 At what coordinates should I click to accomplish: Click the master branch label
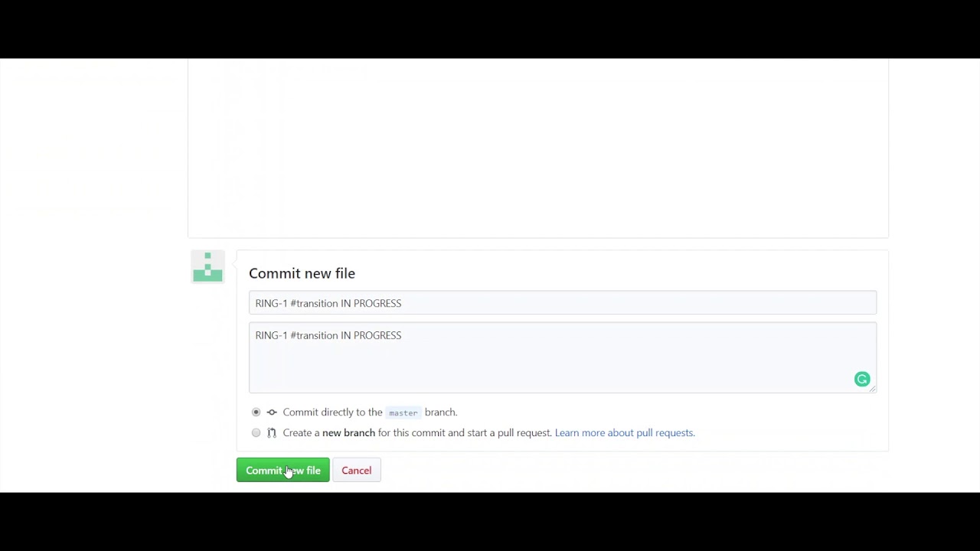click(403, 412)
